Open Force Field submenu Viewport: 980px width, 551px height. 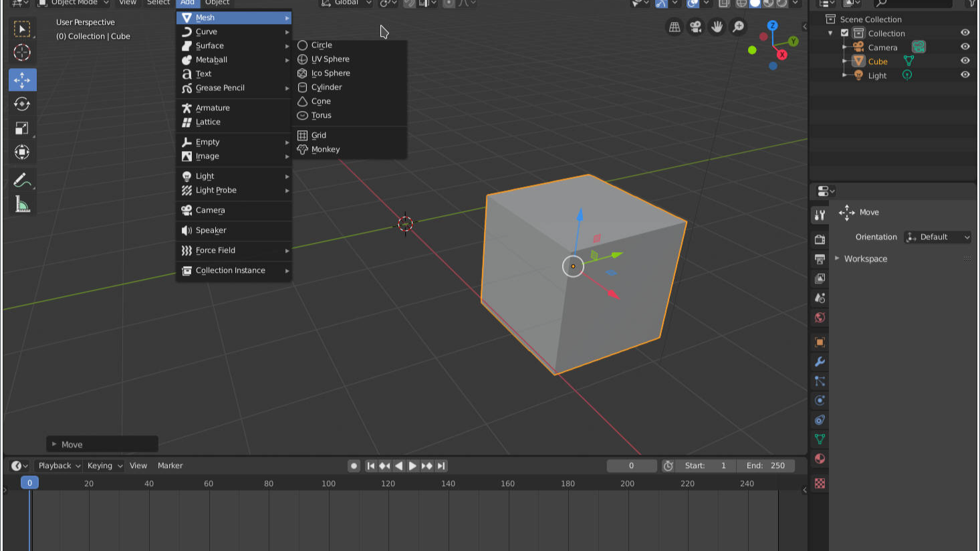coord(234,250)
